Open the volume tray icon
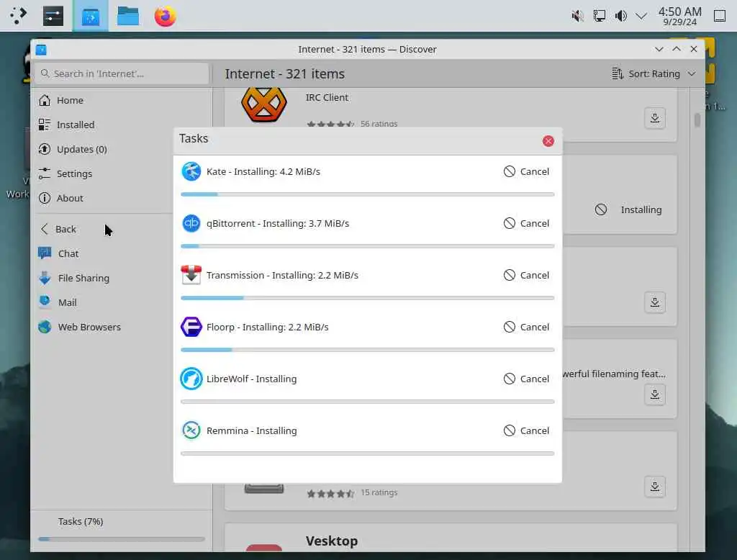The height and width of the screenshot is (560, 737). tap(621, 16)
